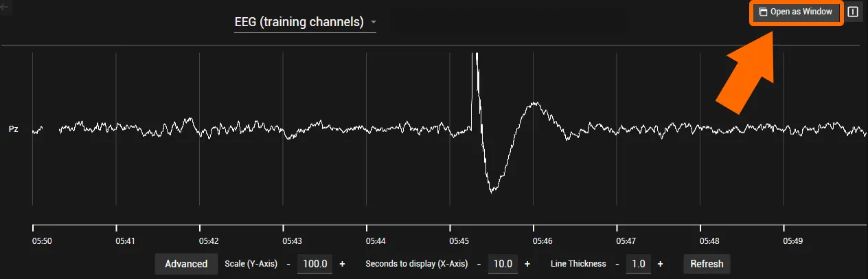Click the Scale (Y-Axis) value field 100.0
This screenshot has width=868, height=279.
pyautogui.click(x=315, y=264)
